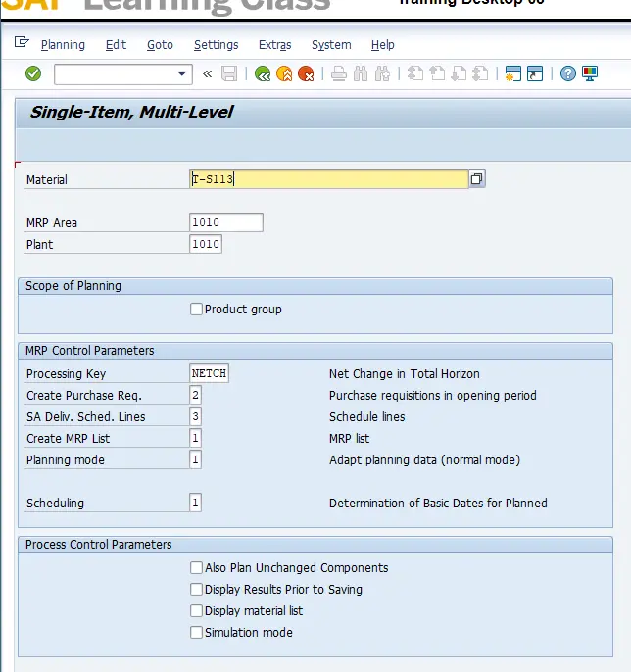Click the Customize Local Layout monitor icon
Viewport: 631px width, 672px height.
[590, 73]
